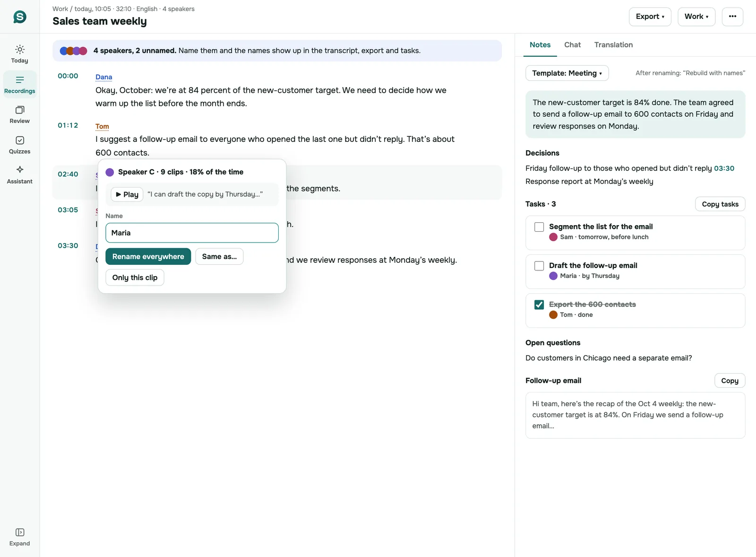Click the overlapping speaker avatars in banner
The image size is (756, 557).
(x=73, y=51)
